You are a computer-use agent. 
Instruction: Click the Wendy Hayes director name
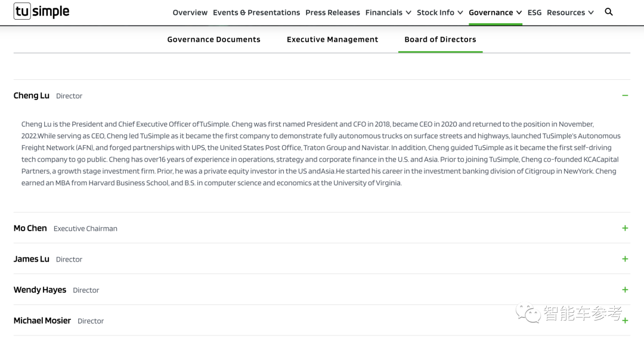point(40,290)
